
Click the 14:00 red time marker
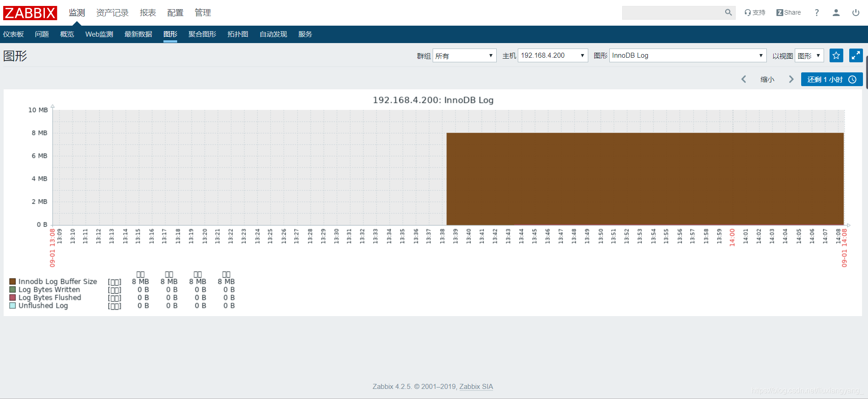[x=732, y=237]
